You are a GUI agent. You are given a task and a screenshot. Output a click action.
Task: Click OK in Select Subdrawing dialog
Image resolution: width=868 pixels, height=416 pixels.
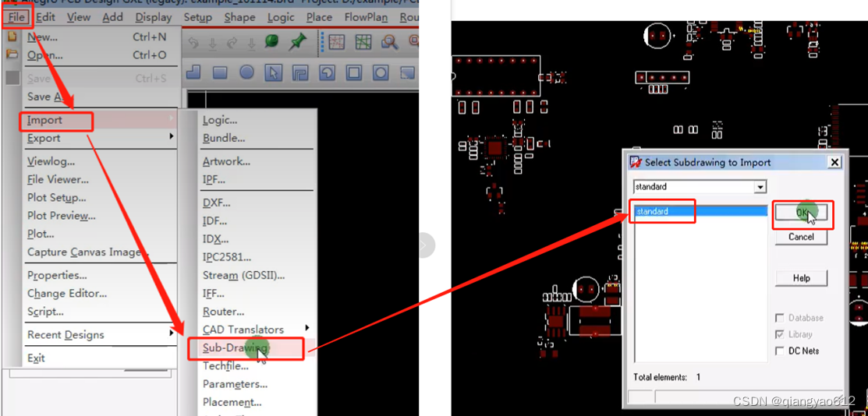pyautogui.click(x=801, y=213)
